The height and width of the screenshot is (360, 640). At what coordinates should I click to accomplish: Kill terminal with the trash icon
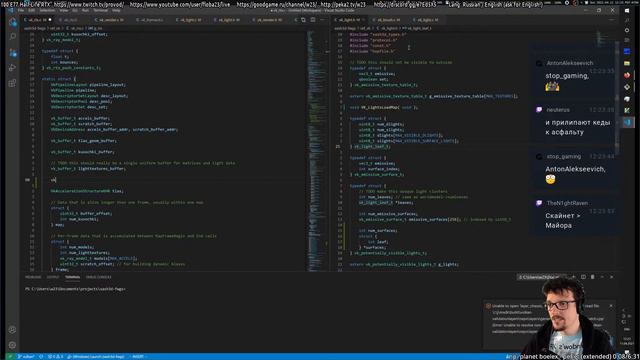pyautogui.click(x=593, y=277)
